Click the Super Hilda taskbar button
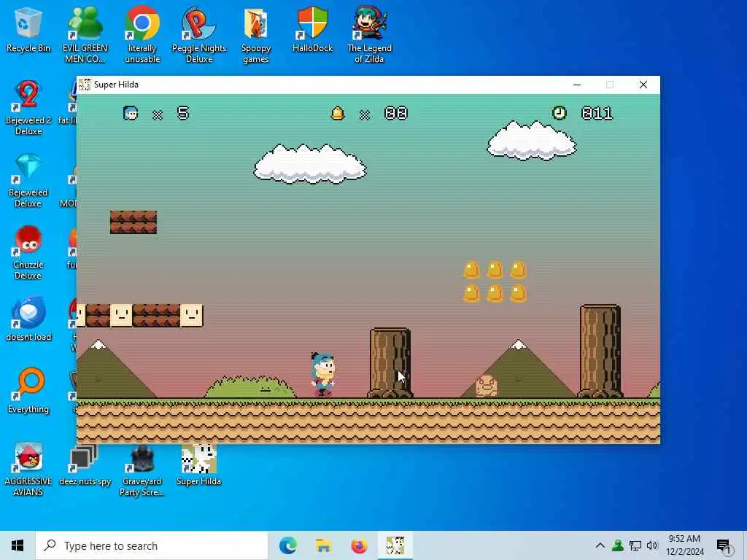This screenshot has width=747, height=560. coord(395,545)
